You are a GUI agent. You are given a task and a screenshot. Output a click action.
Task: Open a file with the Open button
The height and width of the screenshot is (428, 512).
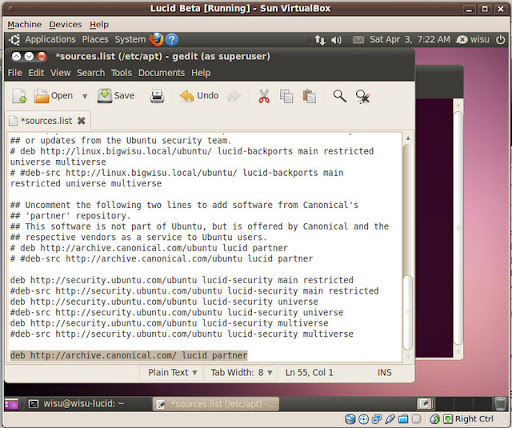pyautogui.click(x=53, y=96)
